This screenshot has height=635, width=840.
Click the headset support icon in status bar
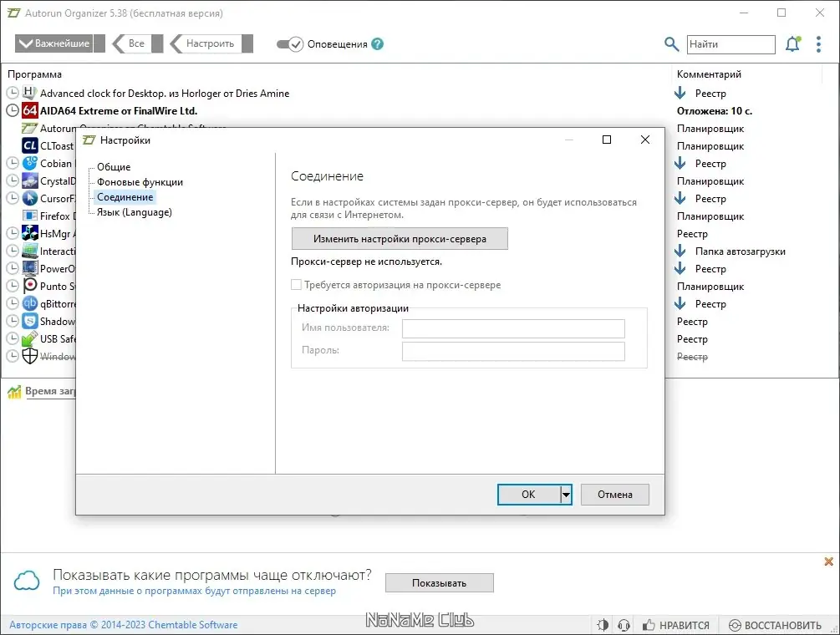(x=624, y=625)
